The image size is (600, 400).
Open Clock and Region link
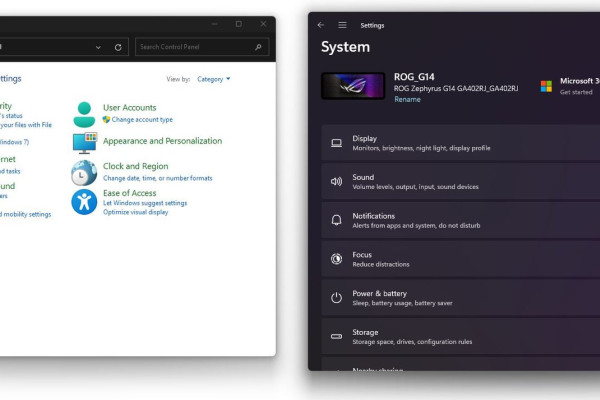click(x=135, y=166)
